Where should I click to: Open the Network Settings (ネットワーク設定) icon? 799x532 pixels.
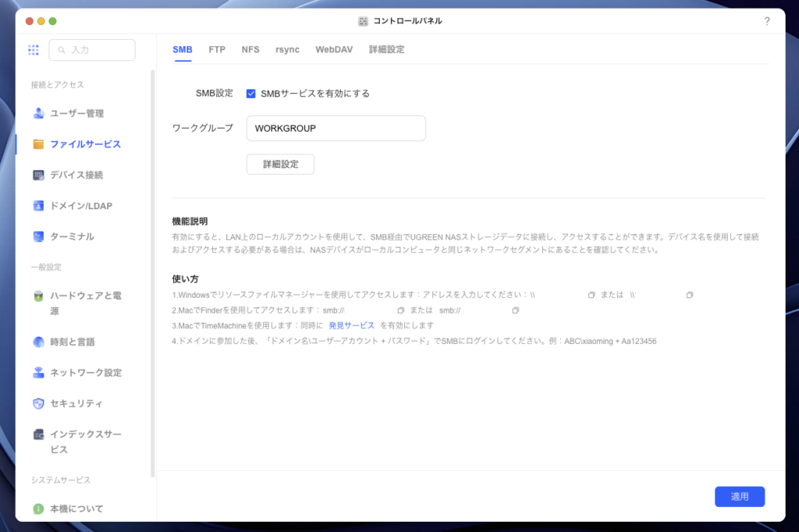[38, 373]
